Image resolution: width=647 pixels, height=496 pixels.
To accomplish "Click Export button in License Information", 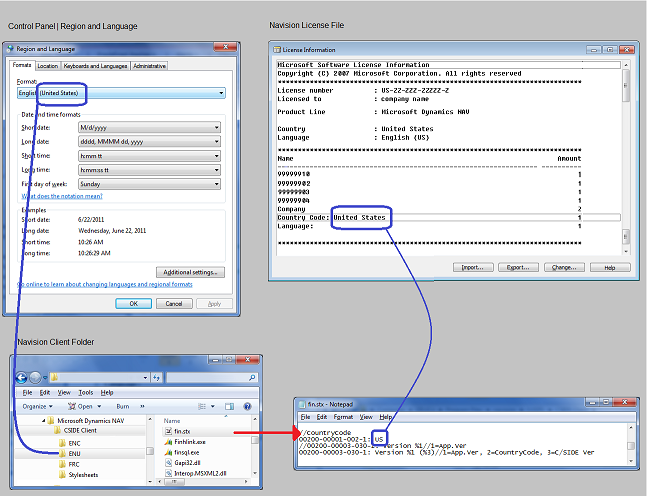I will pyautogui.click(x=518, y=267).
